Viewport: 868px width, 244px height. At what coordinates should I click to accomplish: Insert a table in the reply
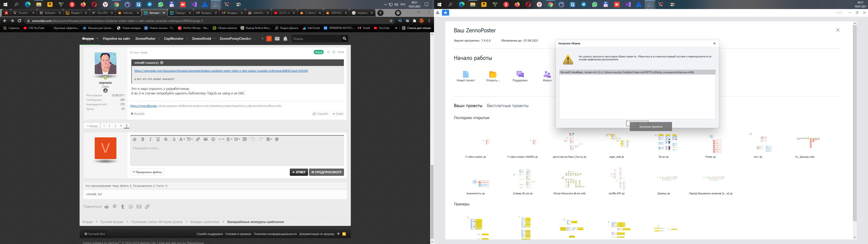pos(245,139)
